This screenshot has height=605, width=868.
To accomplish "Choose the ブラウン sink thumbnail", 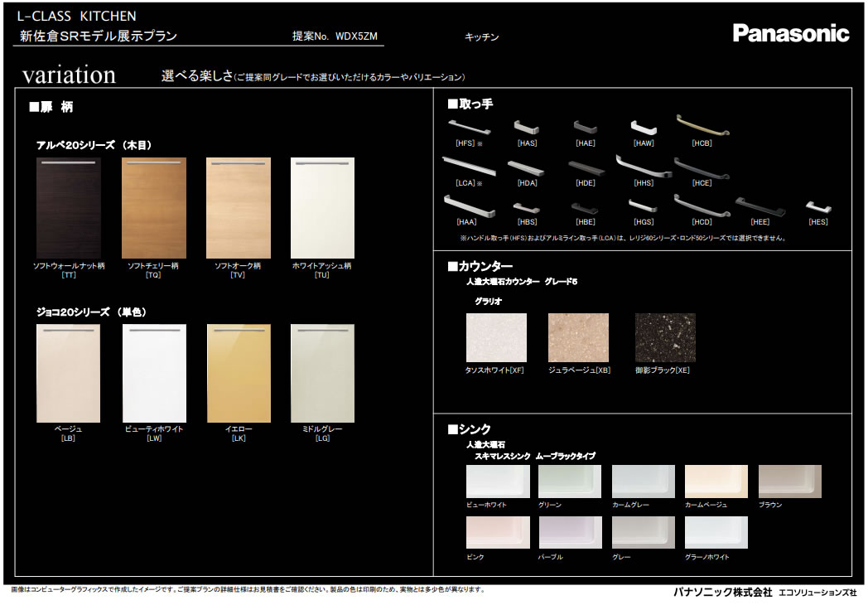I will tap(790, 482).
